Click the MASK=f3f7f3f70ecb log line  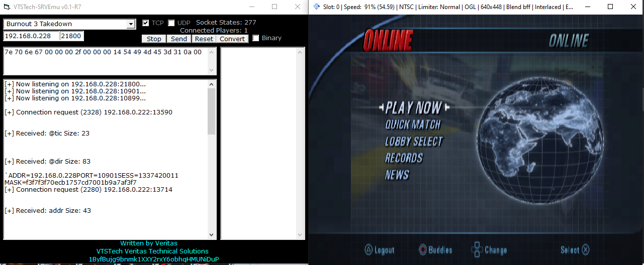[70, 183]
